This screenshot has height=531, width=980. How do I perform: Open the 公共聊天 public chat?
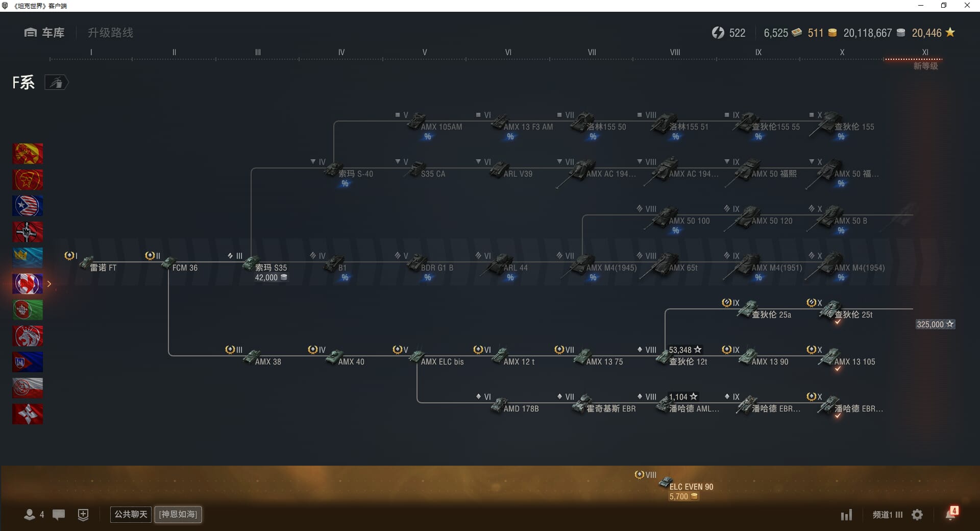click(x=131, y=514)
